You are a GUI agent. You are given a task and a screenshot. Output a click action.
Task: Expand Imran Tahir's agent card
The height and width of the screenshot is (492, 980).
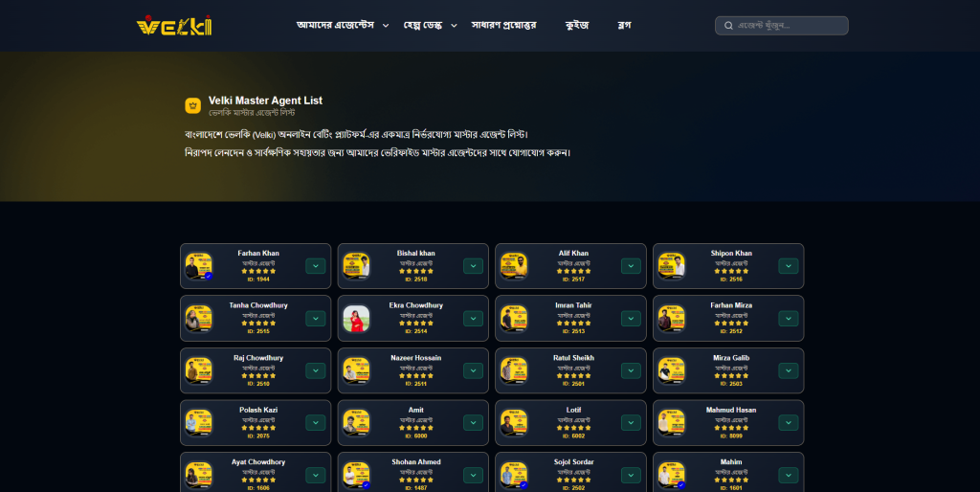tap(631, 319)
